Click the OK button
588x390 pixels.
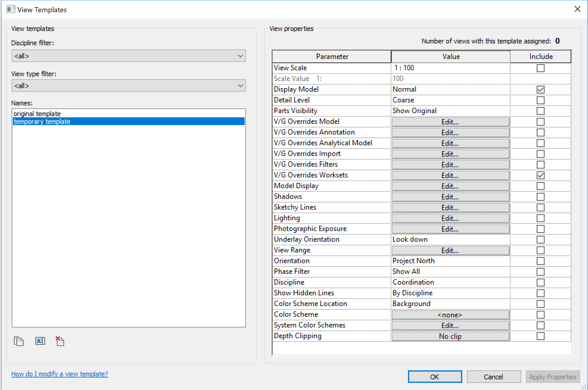[435, 377]
